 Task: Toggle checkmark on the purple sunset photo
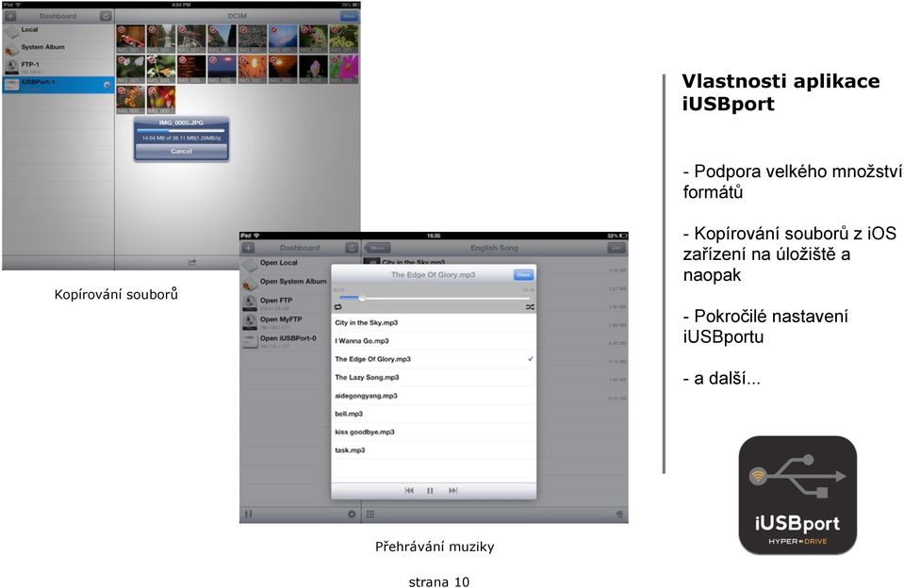[213, 60]
